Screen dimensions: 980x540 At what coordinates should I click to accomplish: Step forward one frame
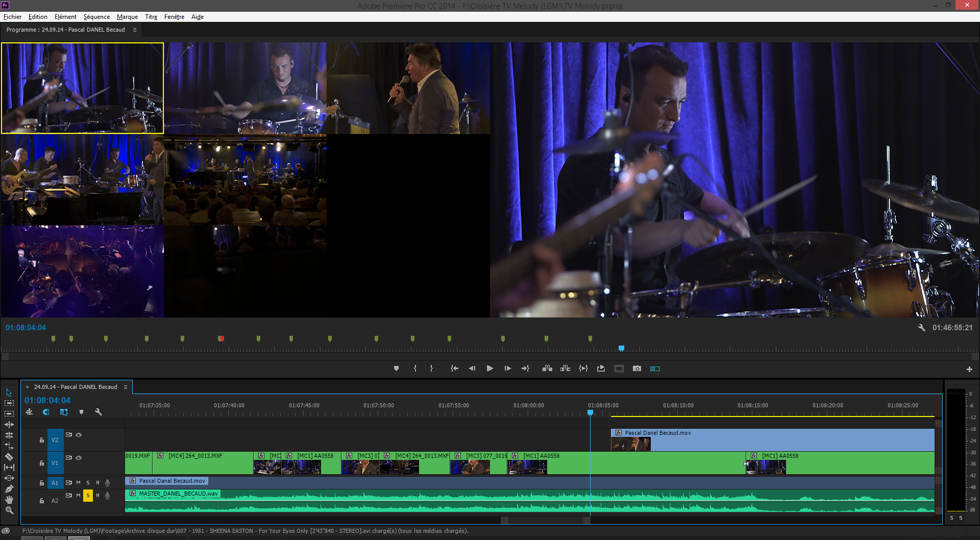(508, 369)
